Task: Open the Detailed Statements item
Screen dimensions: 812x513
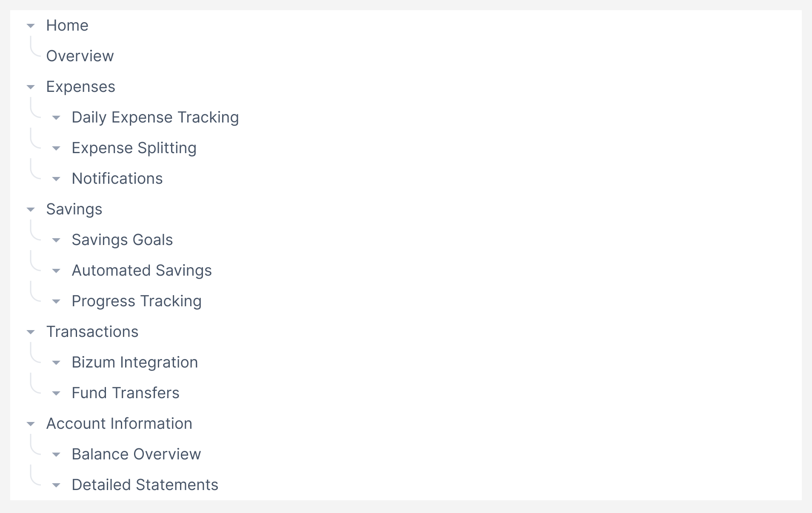Action: [145, 485]
